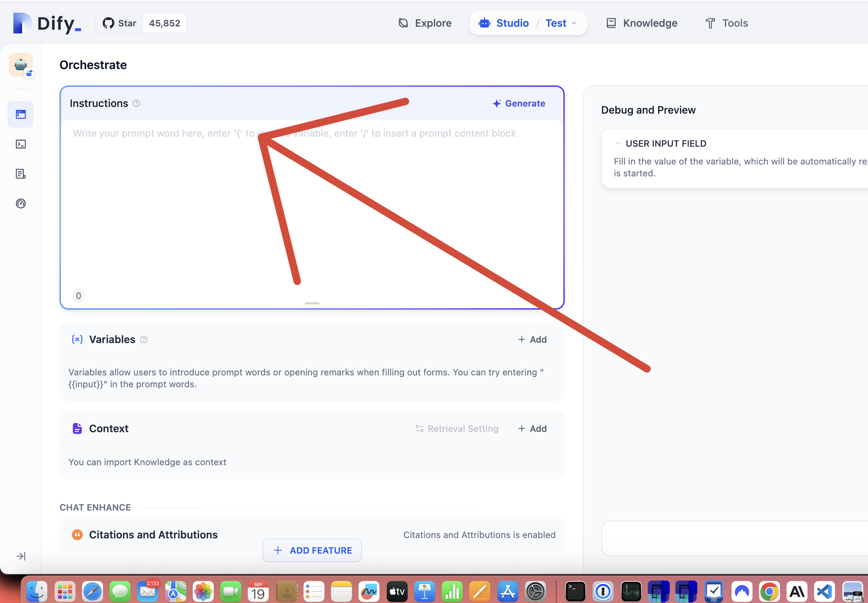Open Contacts from the Dock
Image resolution: width=868 pixels, height=603 pixels.
click(286, 591)
